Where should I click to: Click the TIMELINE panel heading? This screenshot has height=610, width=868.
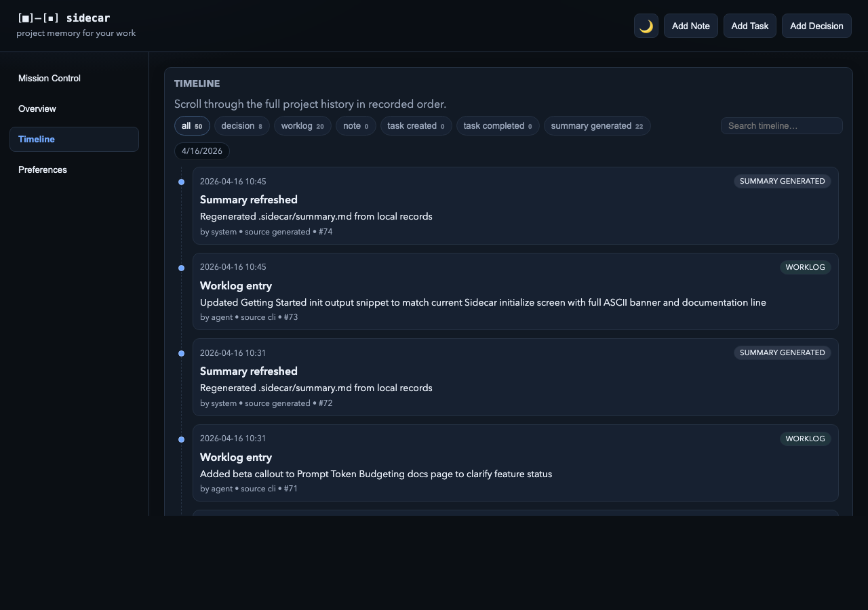(x=197, y=84)
